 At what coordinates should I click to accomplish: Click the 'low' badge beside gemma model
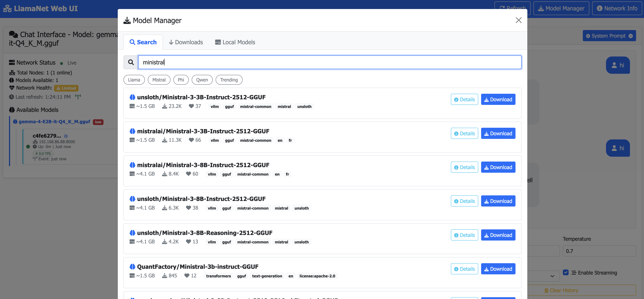(x=98, y=122)
